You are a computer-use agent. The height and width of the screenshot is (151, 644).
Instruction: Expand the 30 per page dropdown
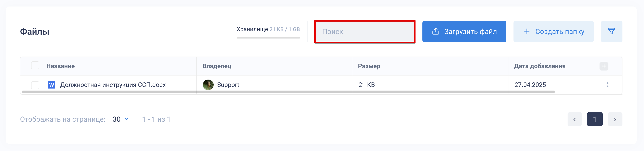pyautogui.click(x=121, y=119)
